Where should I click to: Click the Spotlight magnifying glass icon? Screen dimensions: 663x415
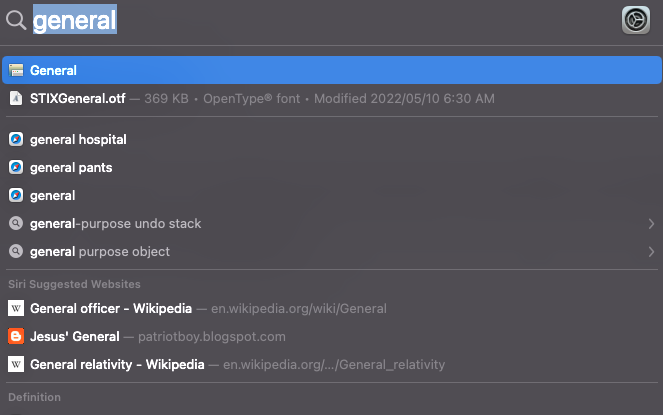[16, 20]
